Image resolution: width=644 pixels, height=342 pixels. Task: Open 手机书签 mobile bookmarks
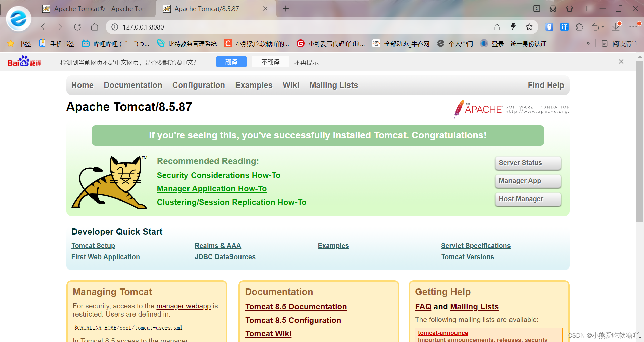(x=57, y=44)
